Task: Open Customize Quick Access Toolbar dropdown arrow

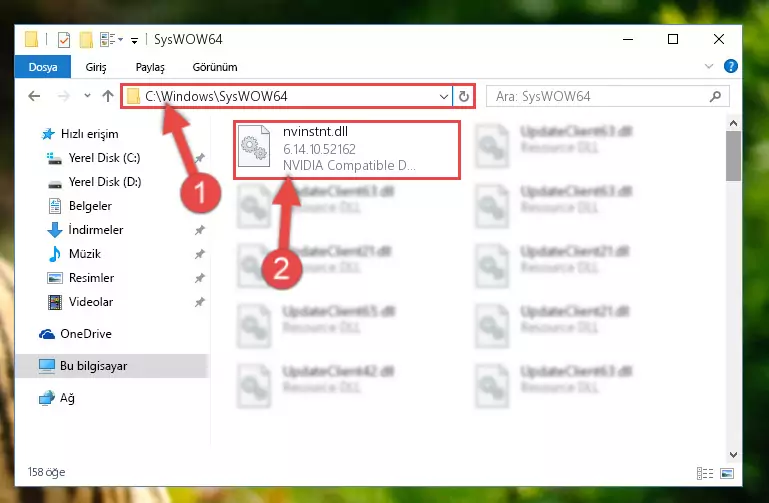Action: tap(134, 40)
